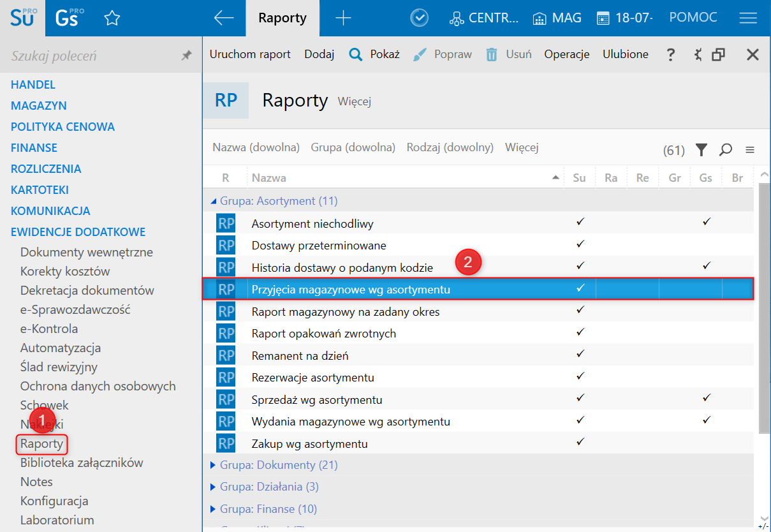Expand the Grupa: Dokumenty group

tap(214, 465)
